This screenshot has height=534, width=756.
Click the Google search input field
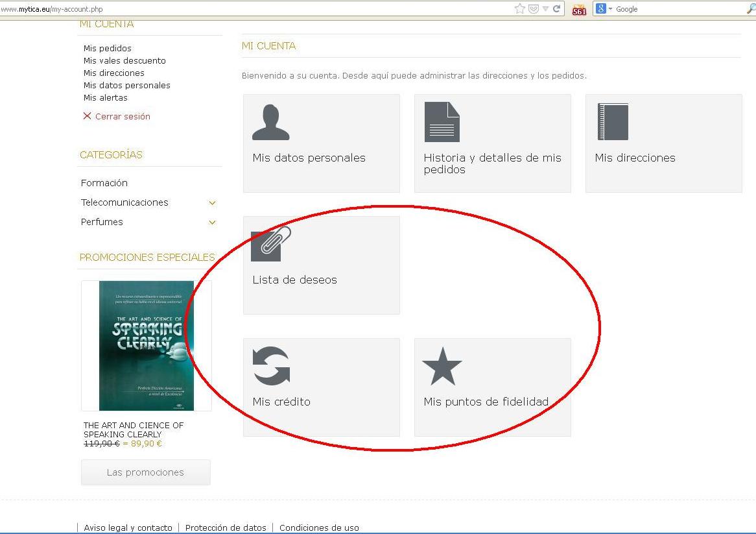[680, 8]
